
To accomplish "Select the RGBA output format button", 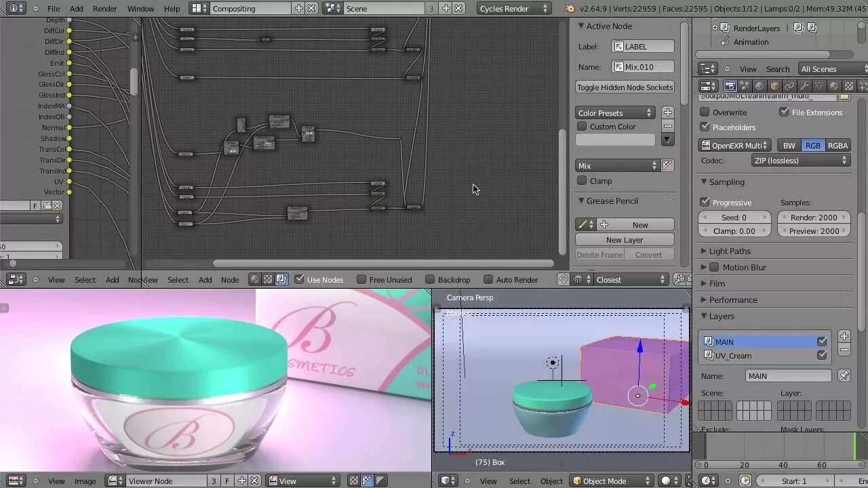I will 837,145.
